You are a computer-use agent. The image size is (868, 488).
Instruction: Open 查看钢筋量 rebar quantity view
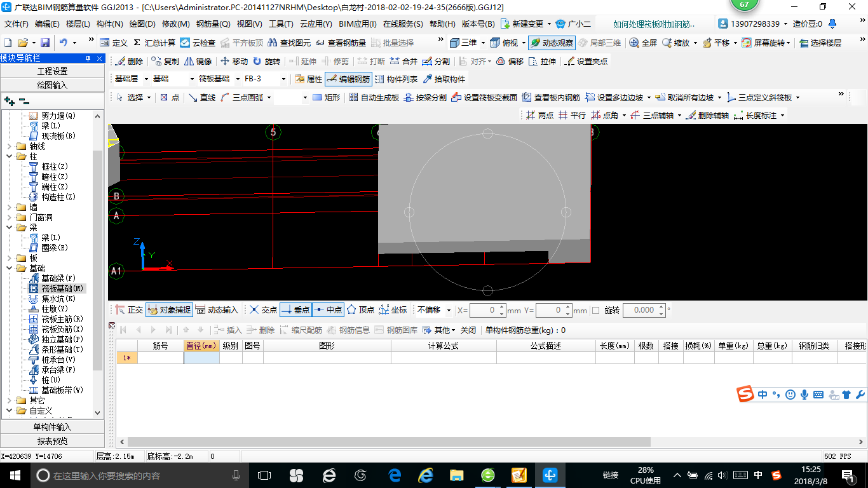pos(341,43)
